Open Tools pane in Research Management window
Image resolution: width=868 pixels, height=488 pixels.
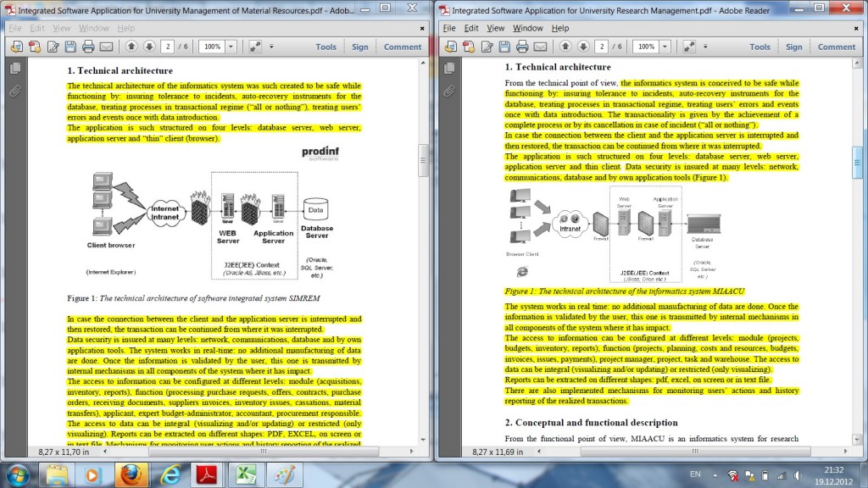(x=760, y=47)
